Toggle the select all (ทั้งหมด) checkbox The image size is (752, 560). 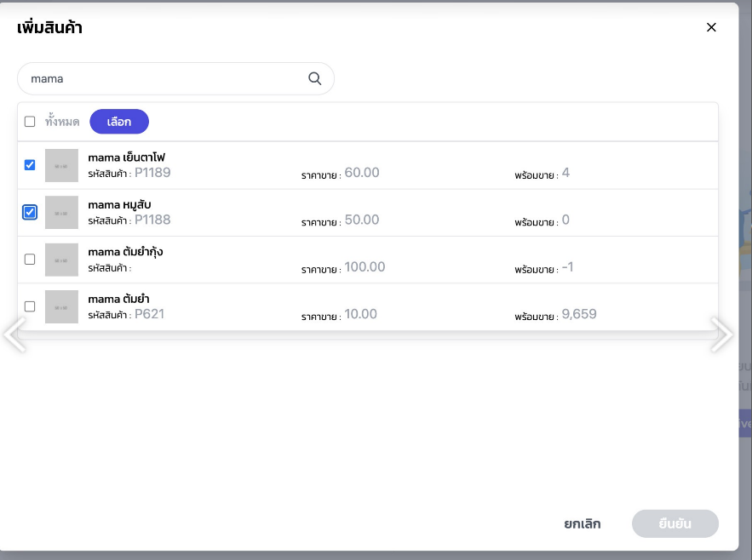click(x=30, y=122)
